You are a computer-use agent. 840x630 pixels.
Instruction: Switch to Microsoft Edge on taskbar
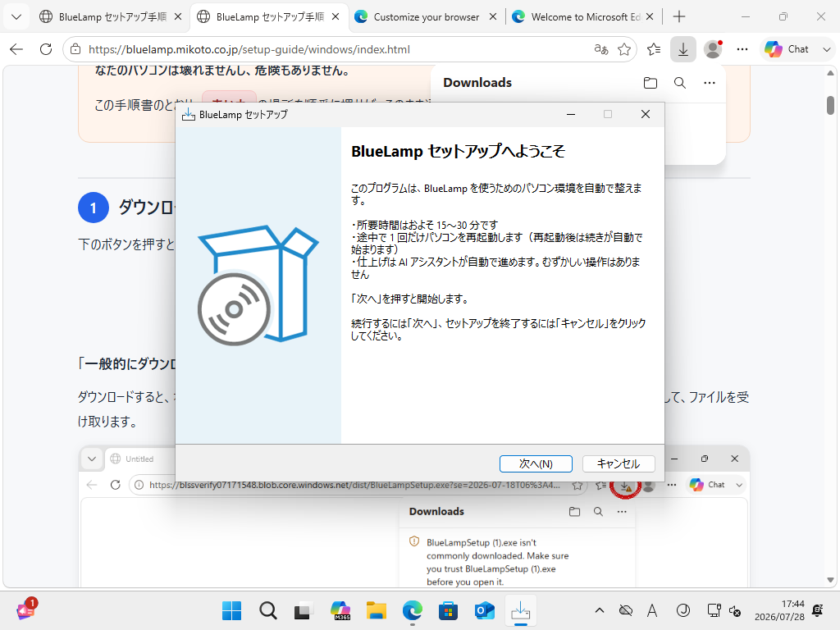tap(413, 610)
